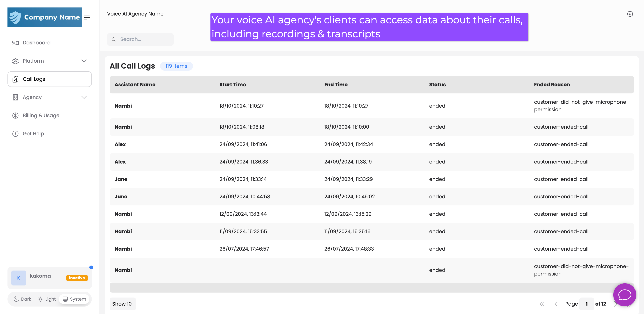Select System theme option
644x314 pixels.
point(74,299)
